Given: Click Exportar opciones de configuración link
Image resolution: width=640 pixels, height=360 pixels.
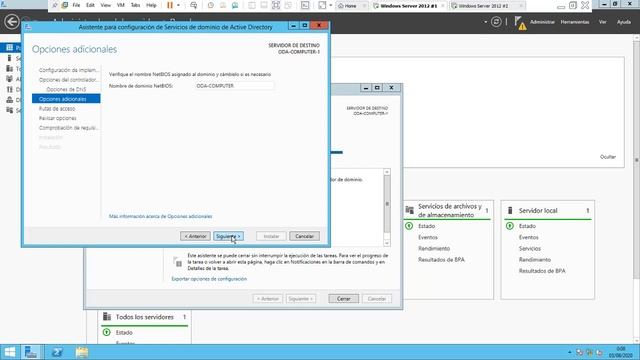Looking at the screenshot, I should (209, 279).
